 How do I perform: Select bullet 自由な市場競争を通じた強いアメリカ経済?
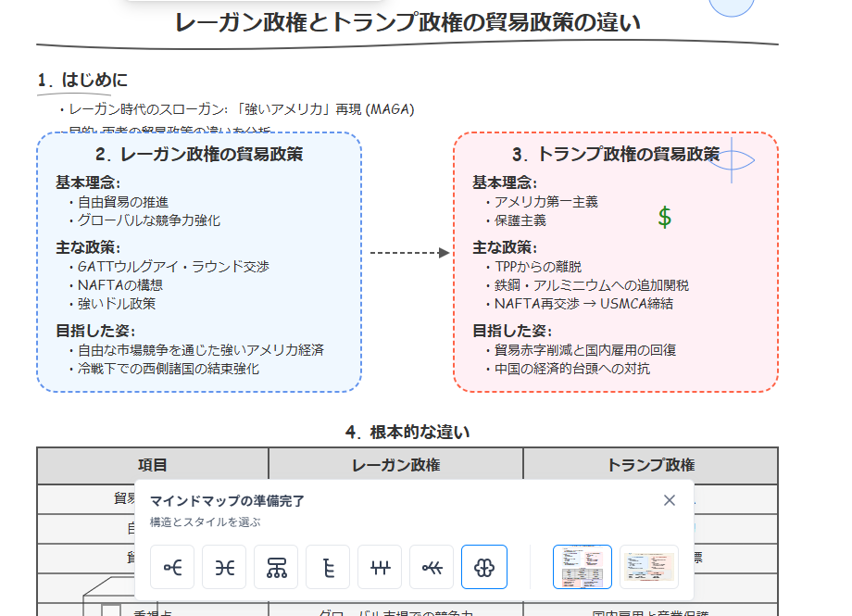click(x=196, y=349)
